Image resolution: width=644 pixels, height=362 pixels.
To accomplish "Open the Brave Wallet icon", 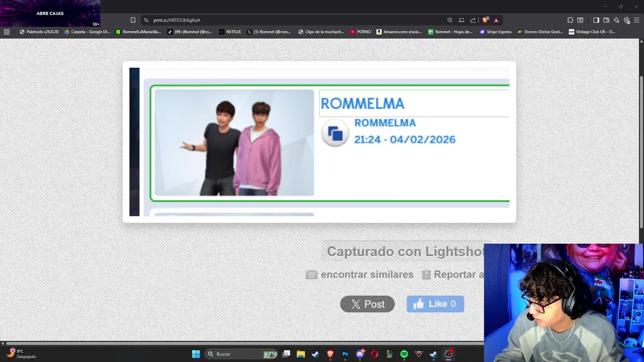I will point(606,20).
